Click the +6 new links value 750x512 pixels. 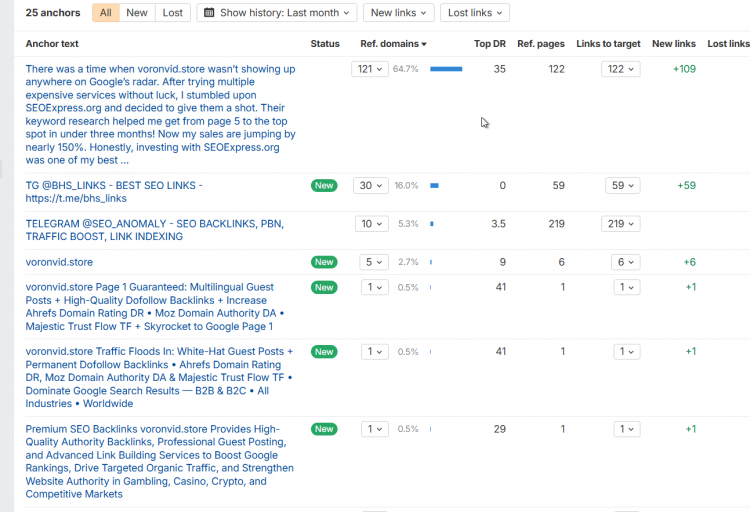tap(689, 262)
